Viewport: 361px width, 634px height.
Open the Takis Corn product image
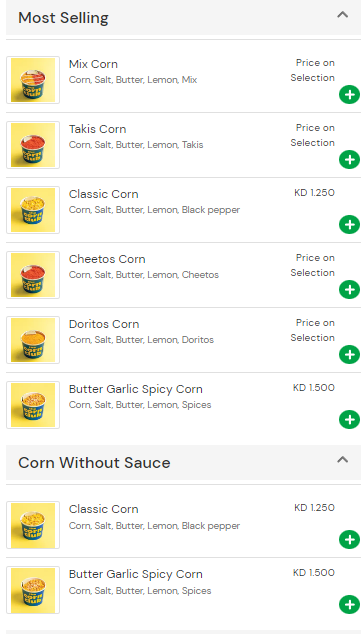pyautogui.click(x=33, y=145)
